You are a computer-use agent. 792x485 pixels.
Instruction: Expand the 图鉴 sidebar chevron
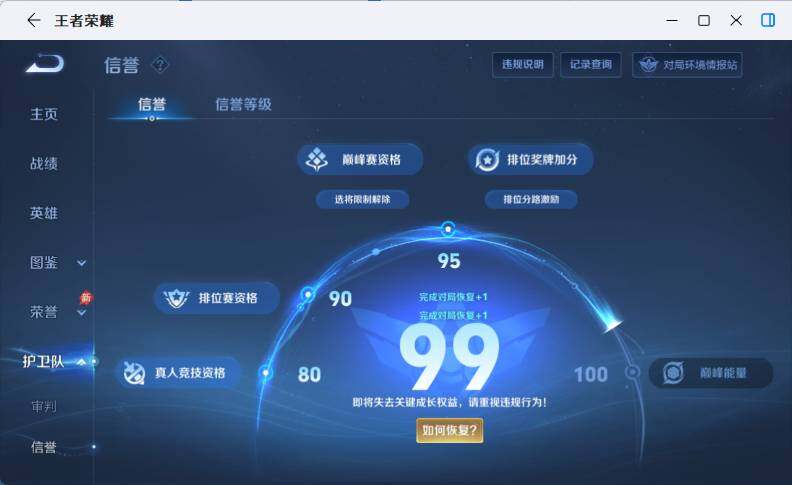pos(81,263)
